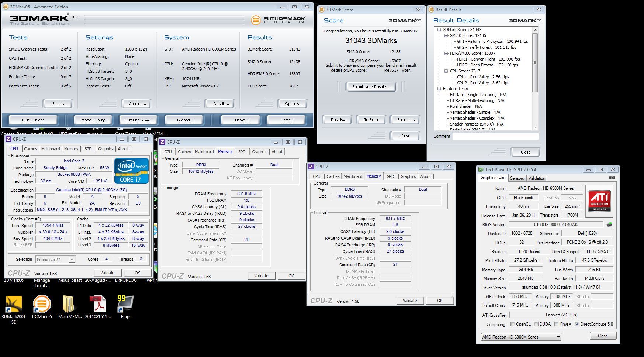
Task: Click Close in the Result Details window
Action: pyautogui.click(x=526, y=152)
